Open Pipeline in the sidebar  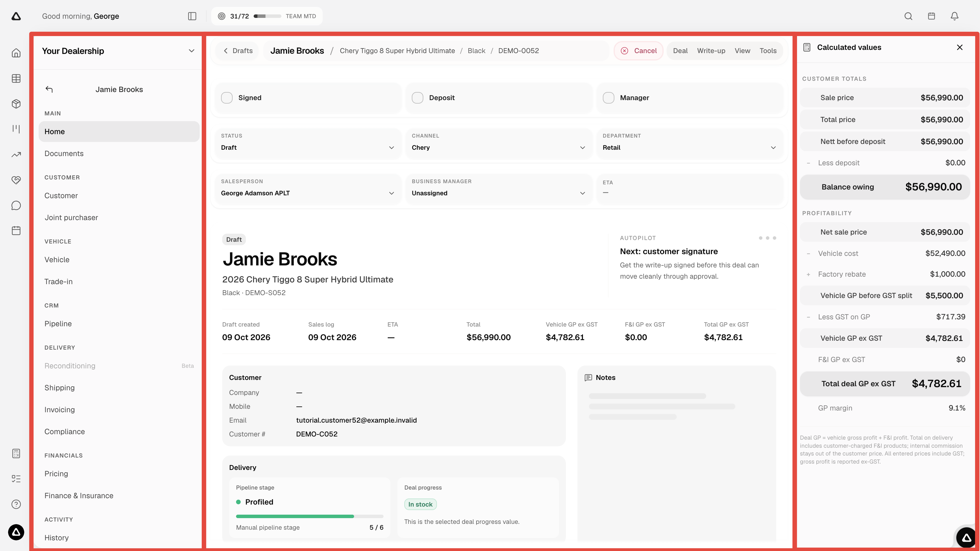(x=119, y=324)
